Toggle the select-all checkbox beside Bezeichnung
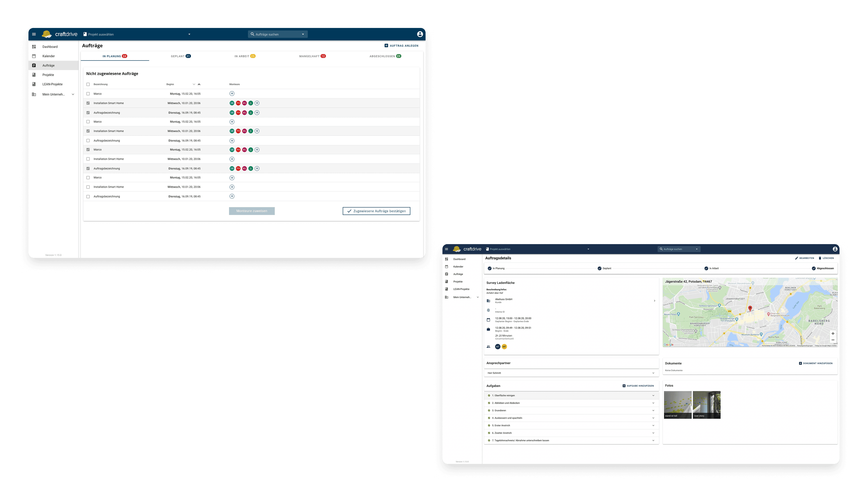 tap(88, 84)
